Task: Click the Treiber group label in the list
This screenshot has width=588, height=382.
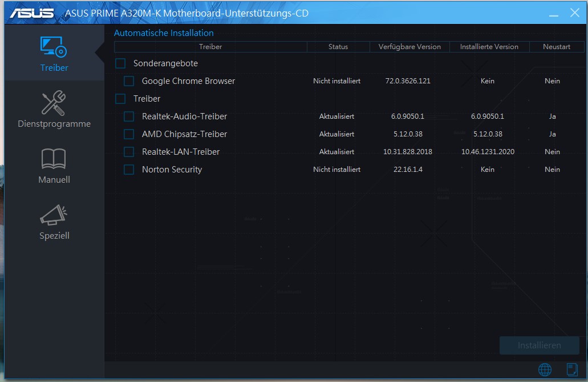Action: pos(147,98)
